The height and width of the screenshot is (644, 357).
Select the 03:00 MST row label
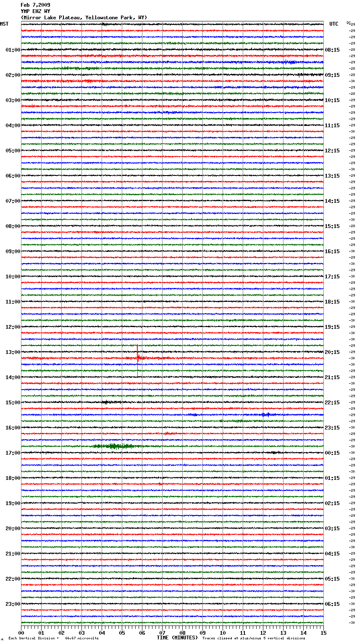(x=13, y=100)
